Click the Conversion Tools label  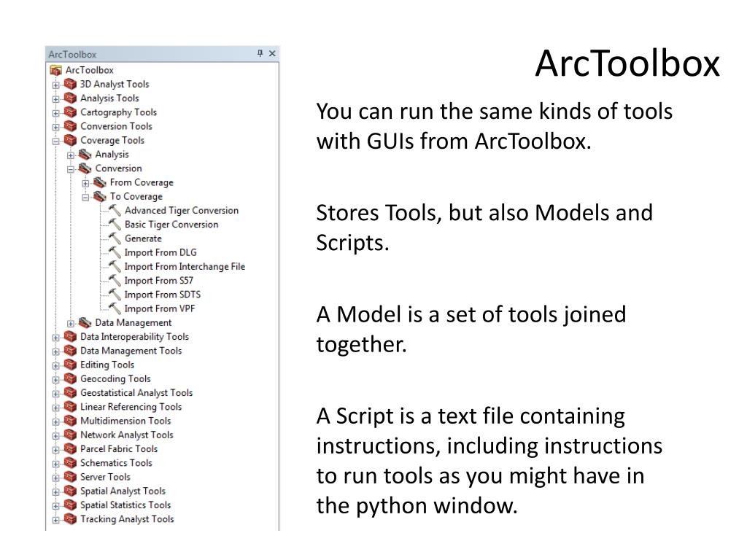click(116, 126)
